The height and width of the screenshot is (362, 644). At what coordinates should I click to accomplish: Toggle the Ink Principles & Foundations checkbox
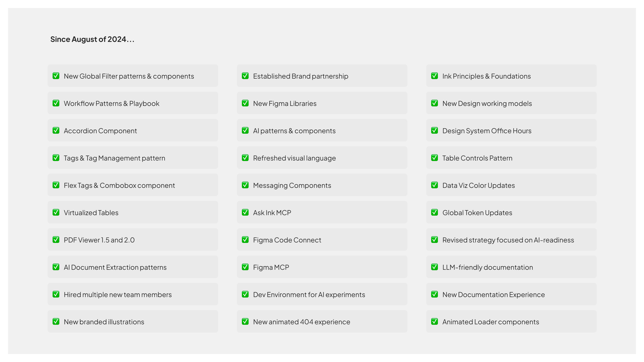pos(435,76)
